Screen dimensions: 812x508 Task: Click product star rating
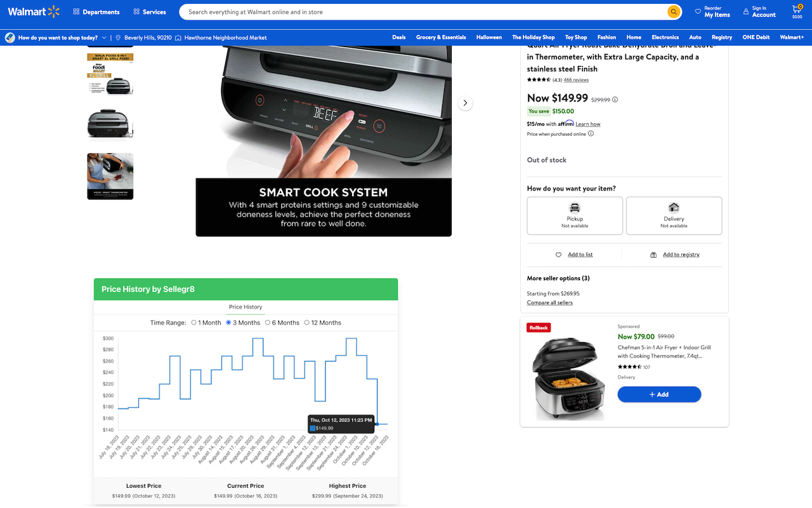[539, 80]
